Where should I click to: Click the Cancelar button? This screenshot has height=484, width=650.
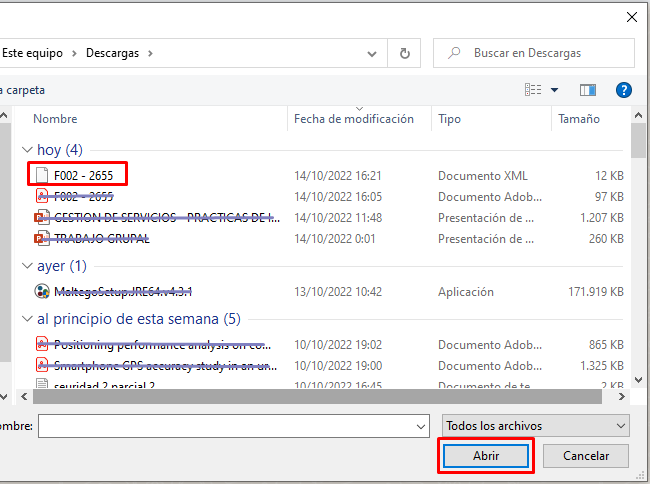point(586,456)
